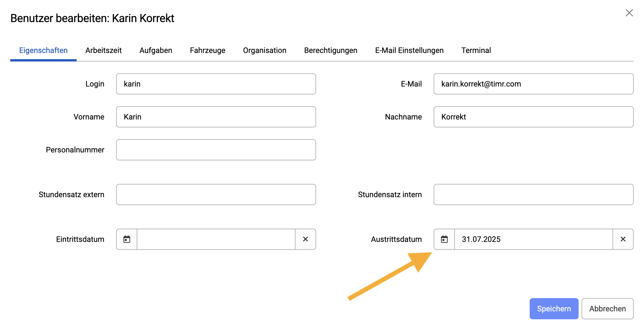Clear the Austrittsdatum value with X

pyautogui.click(x=623, y=239)
